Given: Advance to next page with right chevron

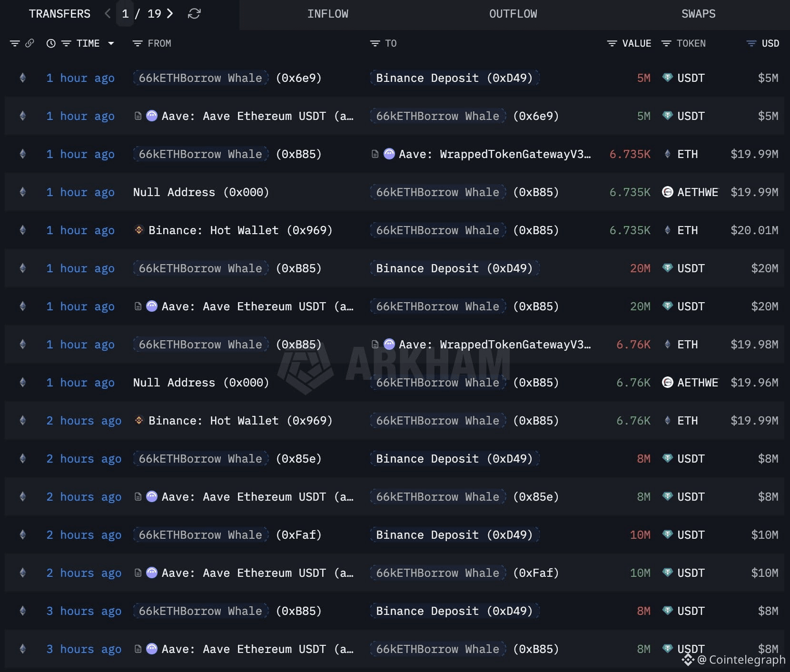Looking at the screenshot, I should pos(169,14).
